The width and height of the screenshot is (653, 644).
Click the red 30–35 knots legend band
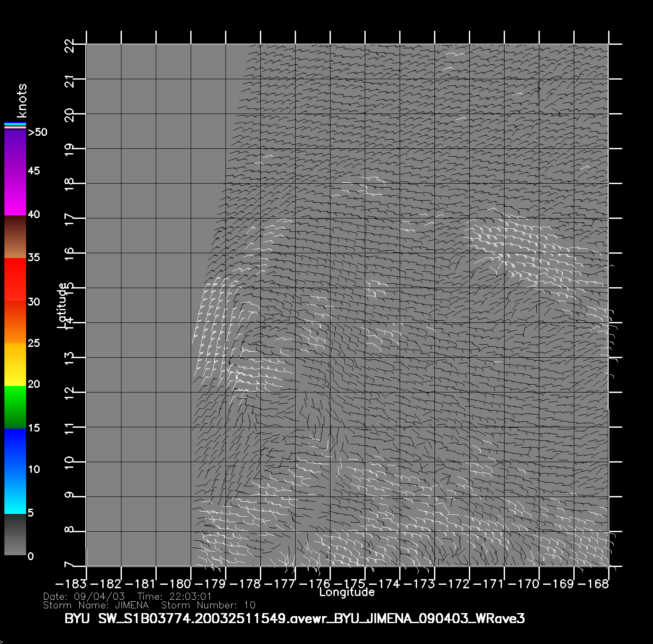coord(15,279)
